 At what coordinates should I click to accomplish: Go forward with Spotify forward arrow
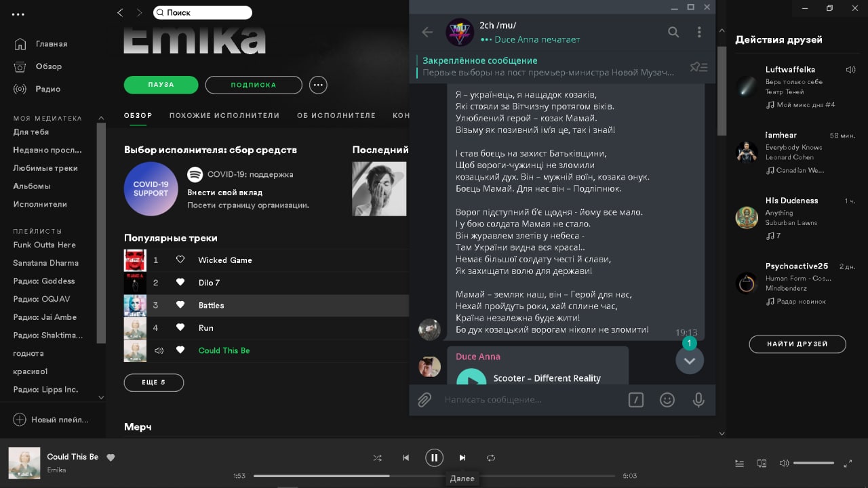(139, 12)
